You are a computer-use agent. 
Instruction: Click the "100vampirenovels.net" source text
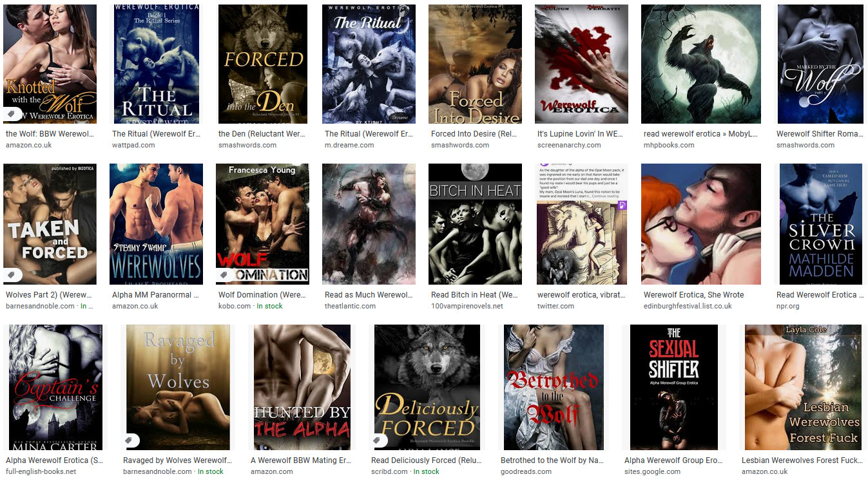click(467, 307)
